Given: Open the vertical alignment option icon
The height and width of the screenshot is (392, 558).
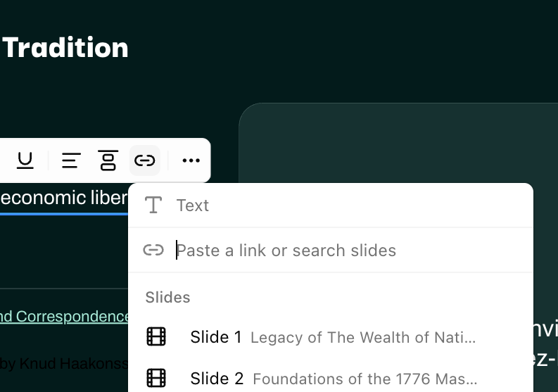Looking at the screenshot, I should (108, 160).
